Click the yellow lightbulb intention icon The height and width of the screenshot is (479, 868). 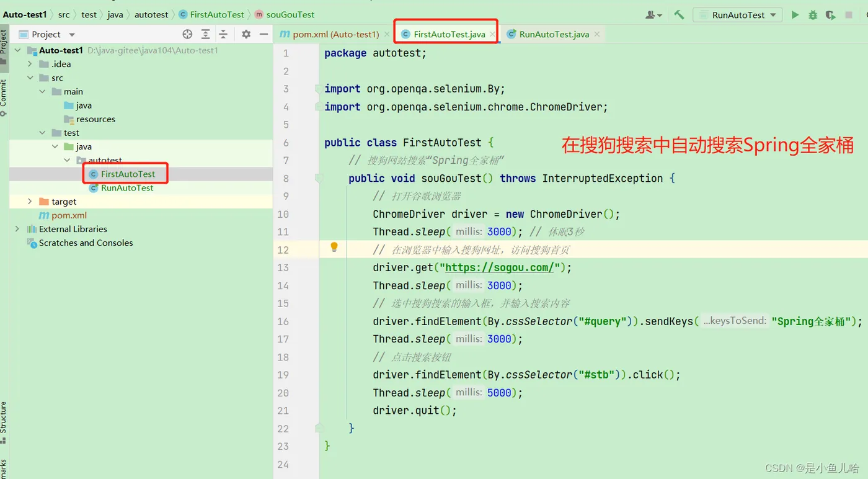coord(334,248)
